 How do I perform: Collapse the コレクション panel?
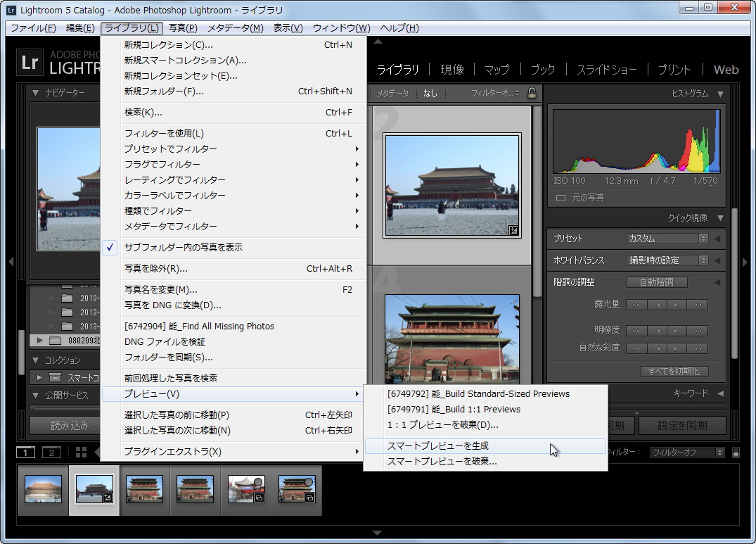pos(36,360)
